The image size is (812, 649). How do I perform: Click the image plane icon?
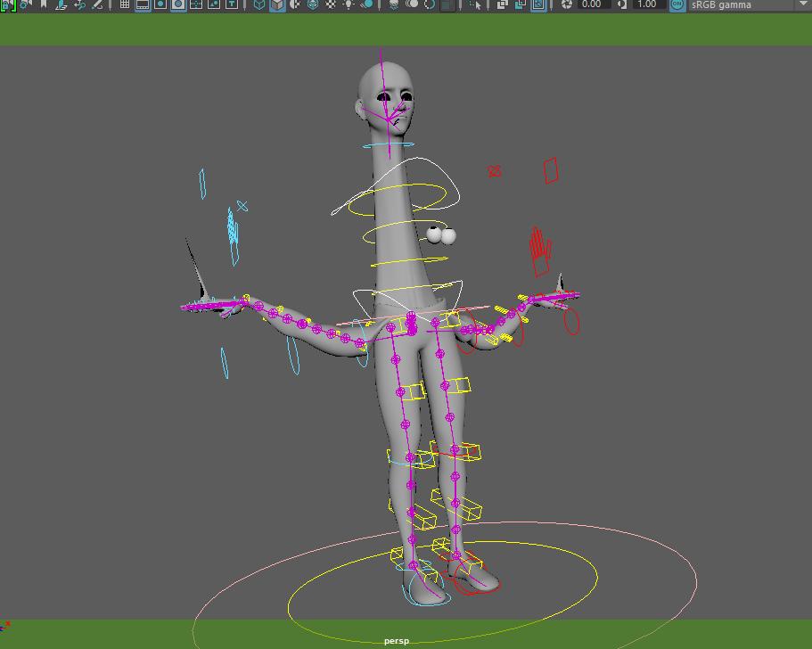tap(62, 4)
